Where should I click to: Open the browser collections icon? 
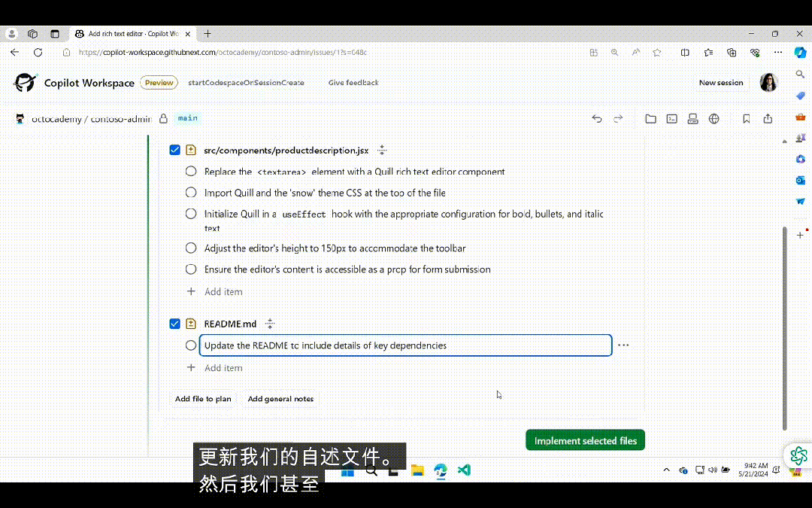click(732, 53)
